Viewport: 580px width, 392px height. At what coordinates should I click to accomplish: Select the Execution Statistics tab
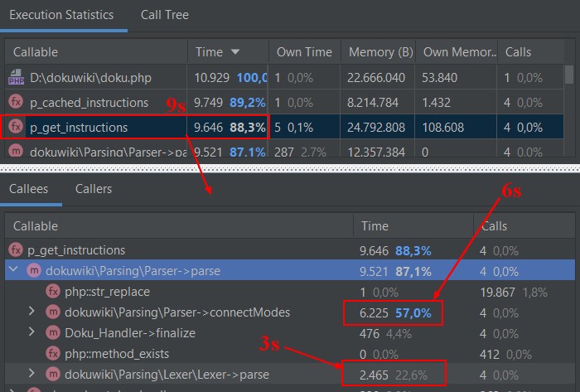tap(63, 15)
